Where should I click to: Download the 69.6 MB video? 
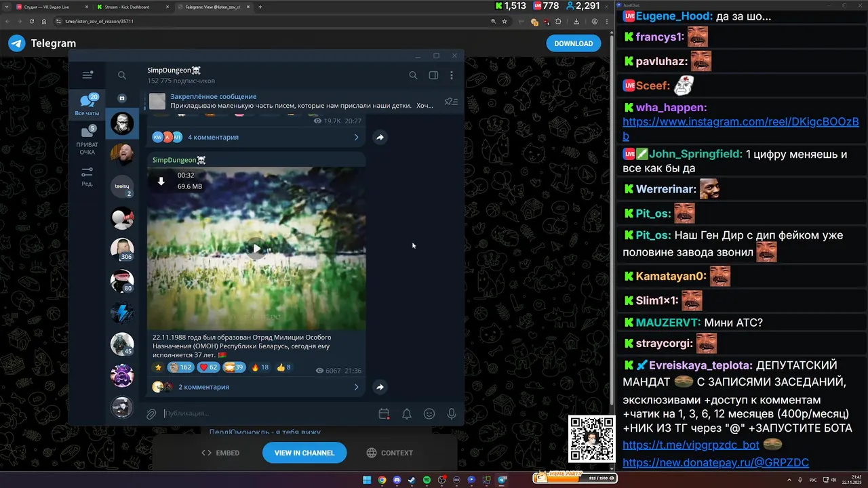coord(161,181)
